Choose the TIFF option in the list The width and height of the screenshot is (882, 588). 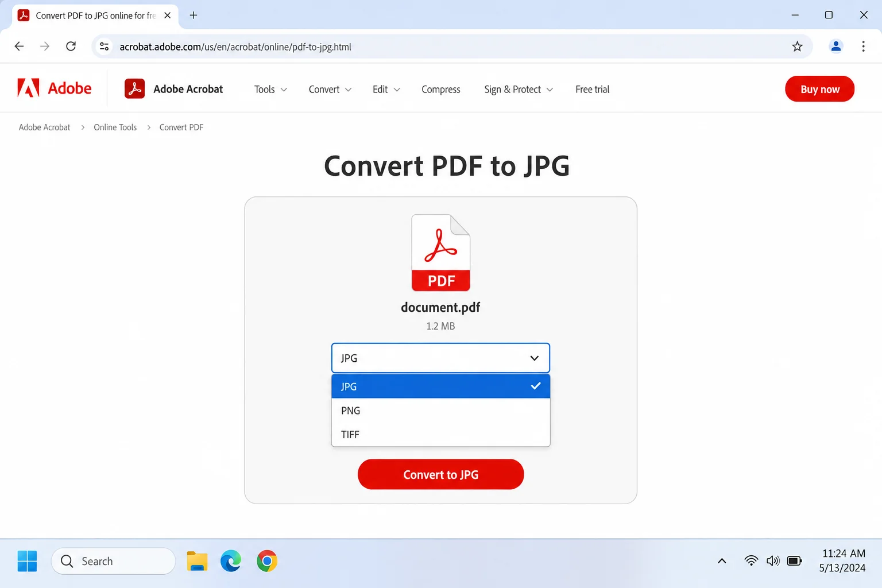click(x=440, y=435)
